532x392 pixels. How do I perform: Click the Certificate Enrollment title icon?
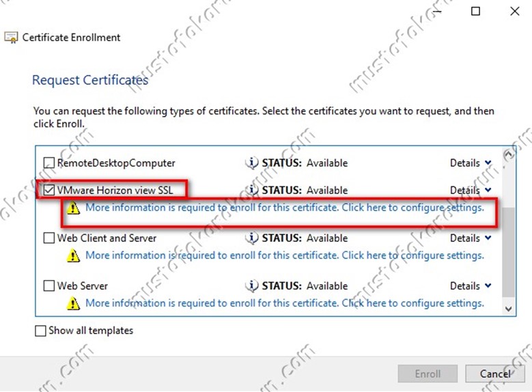12,38
